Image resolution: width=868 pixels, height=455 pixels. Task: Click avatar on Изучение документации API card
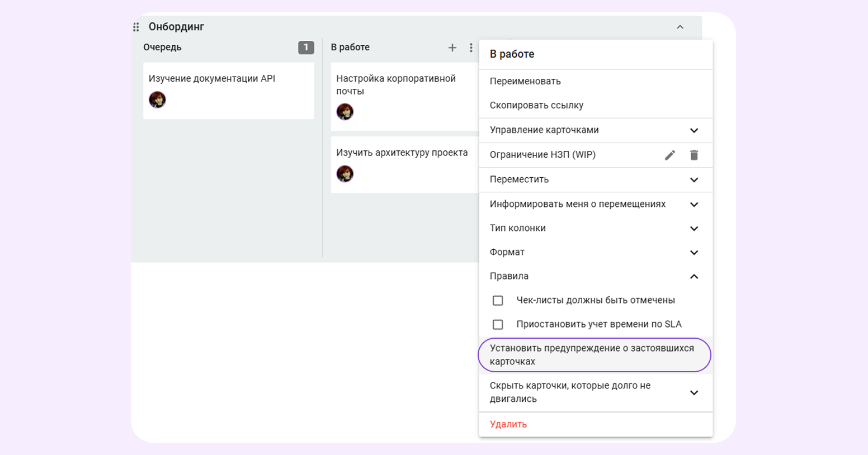coord(157,100)
